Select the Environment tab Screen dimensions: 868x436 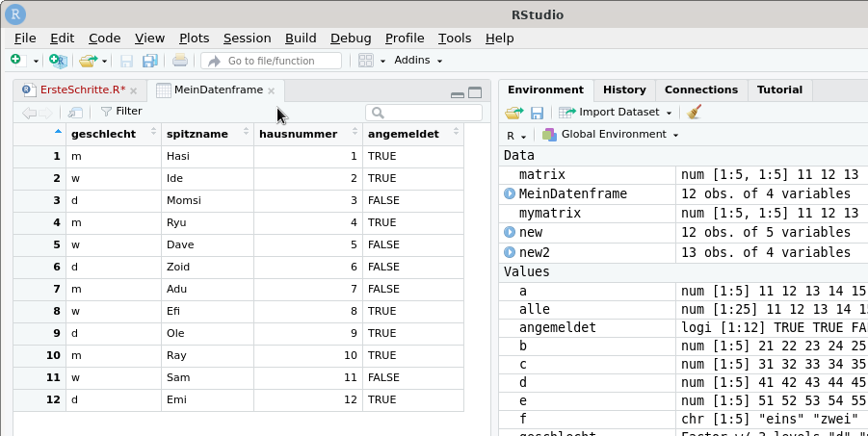coord(545,90)
